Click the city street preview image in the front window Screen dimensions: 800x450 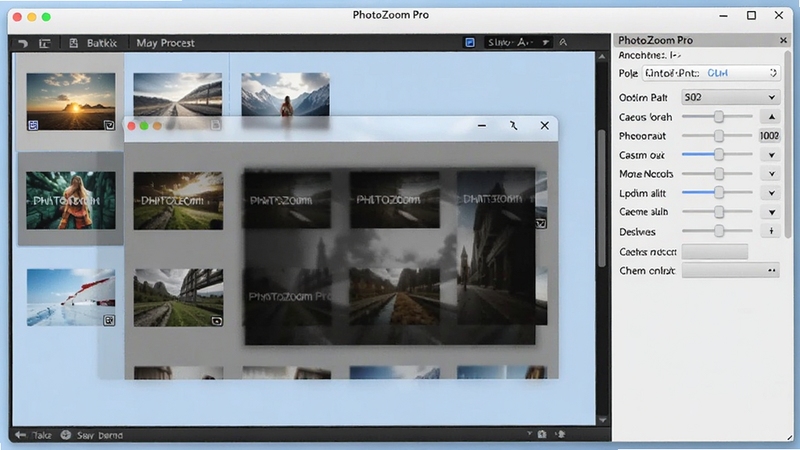(x=496, y=247)
